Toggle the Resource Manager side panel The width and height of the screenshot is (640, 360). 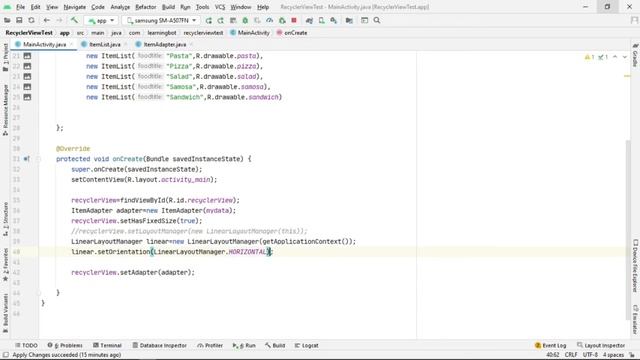point(5,110)
